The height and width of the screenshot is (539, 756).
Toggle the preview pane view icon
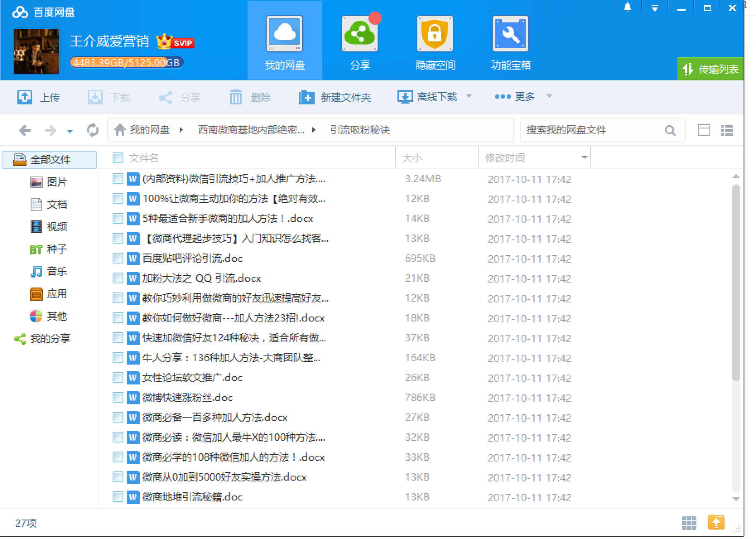[x=704, y=131]
